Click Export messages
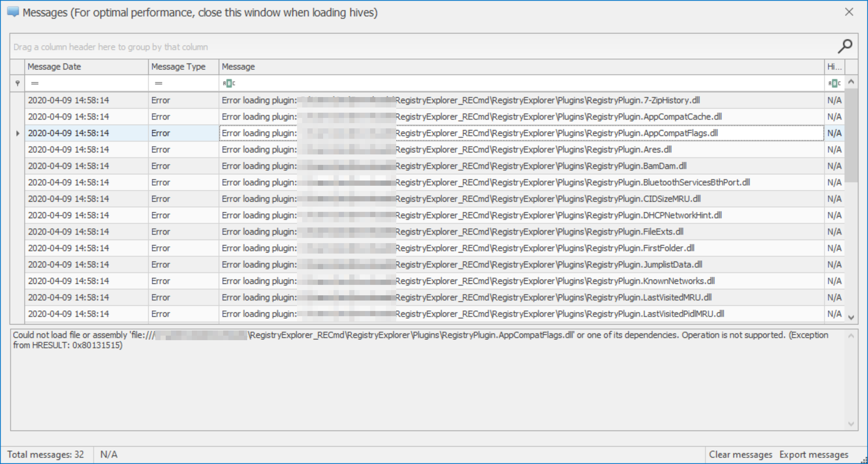The height and width of the screenshot is (464, 868). click(x=814, y=454)
